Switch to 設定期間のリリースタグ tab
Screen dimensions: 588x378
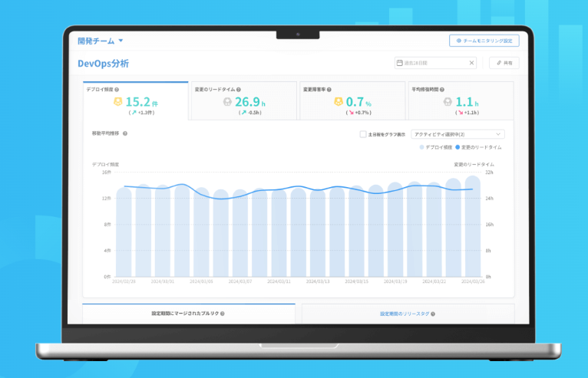pyautogui.click(x=408, y=314)
